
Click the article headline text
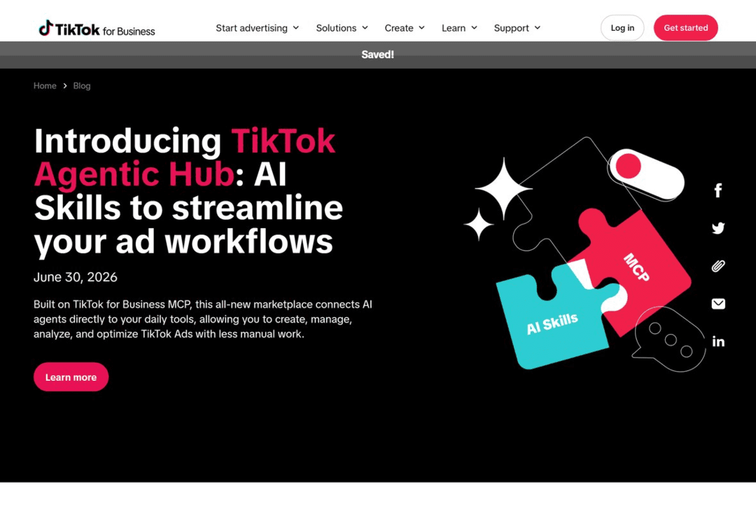tap(188, 191)
